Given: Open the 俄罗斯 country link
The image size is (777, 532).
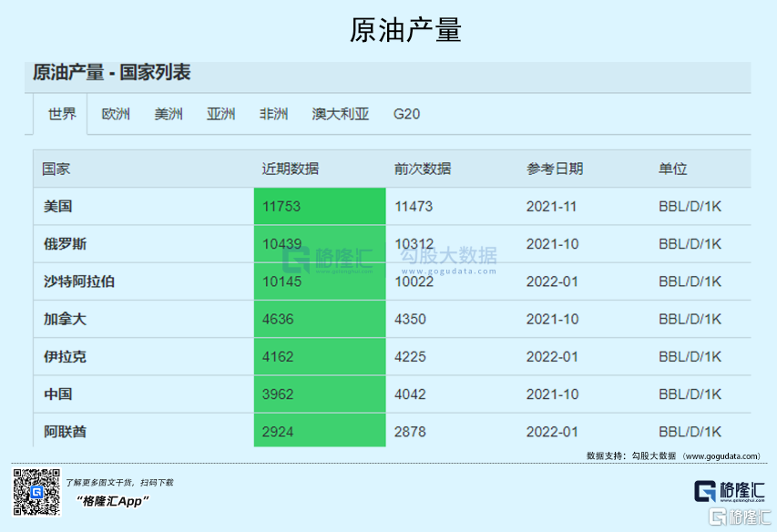Looking at the screenshot, I should pos(66,244).
